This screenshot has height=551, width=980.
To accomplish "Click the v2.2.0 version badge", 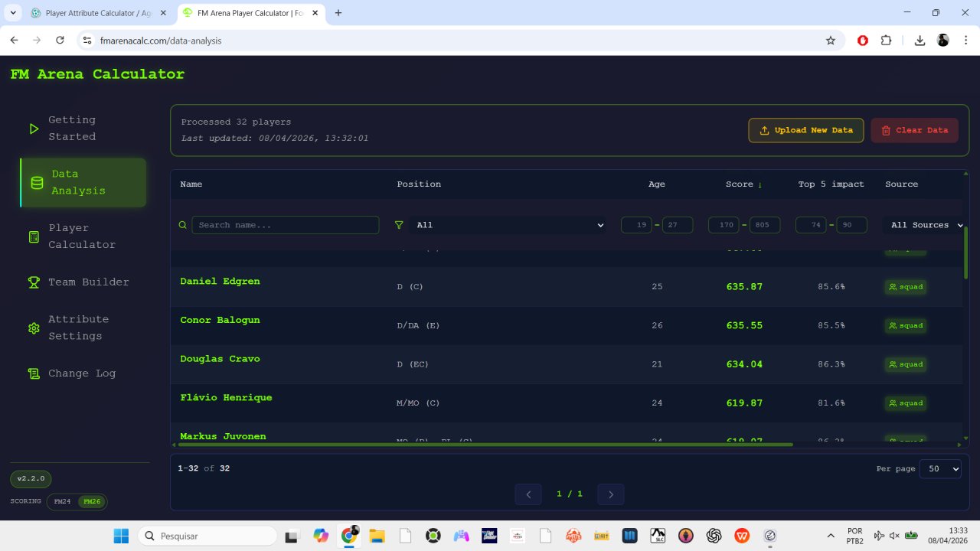I will point(31,479).
